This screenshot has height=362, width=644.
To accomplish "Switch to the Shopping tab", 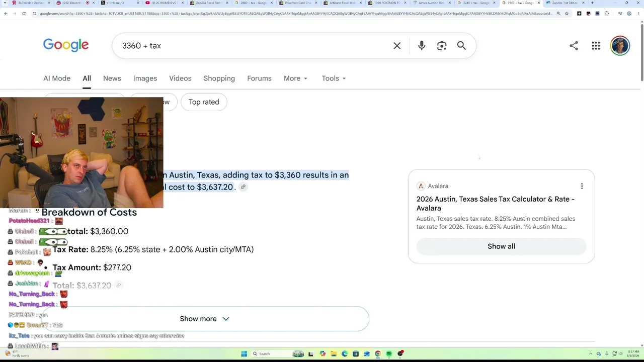I will (219, 78).
